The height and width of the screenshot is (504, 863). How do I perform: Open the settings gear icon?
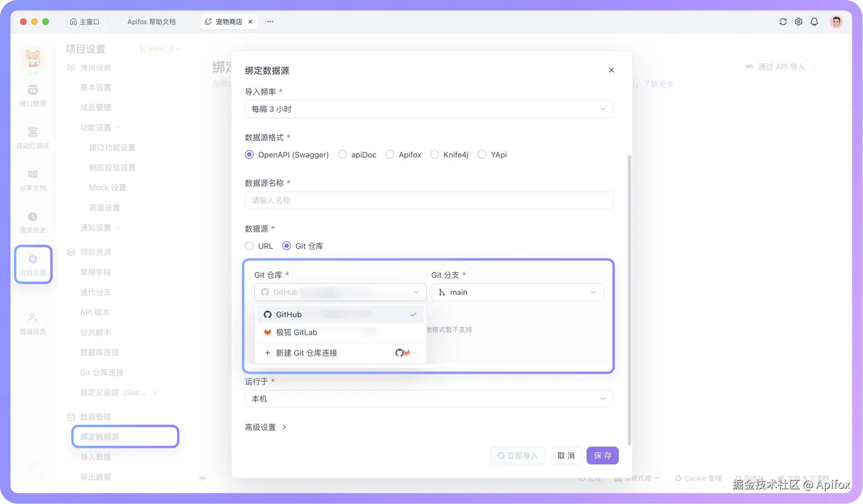(799, 22)
